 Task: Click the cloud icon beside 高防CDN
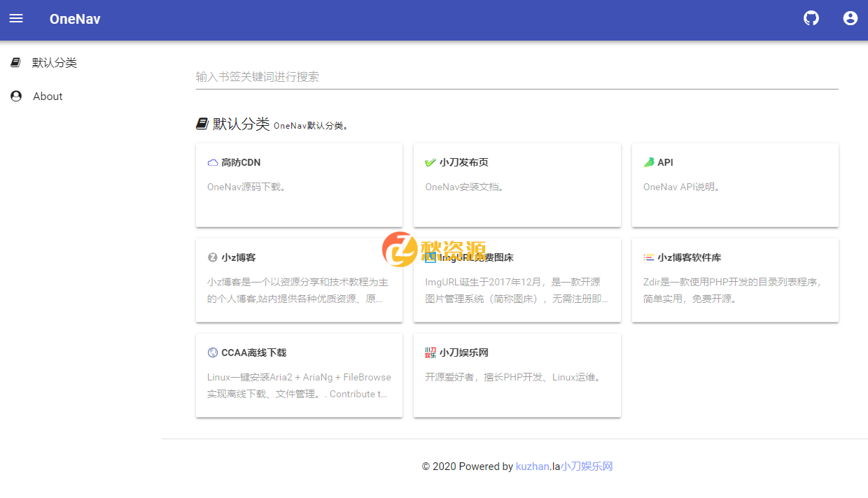(x=213, y=163)
